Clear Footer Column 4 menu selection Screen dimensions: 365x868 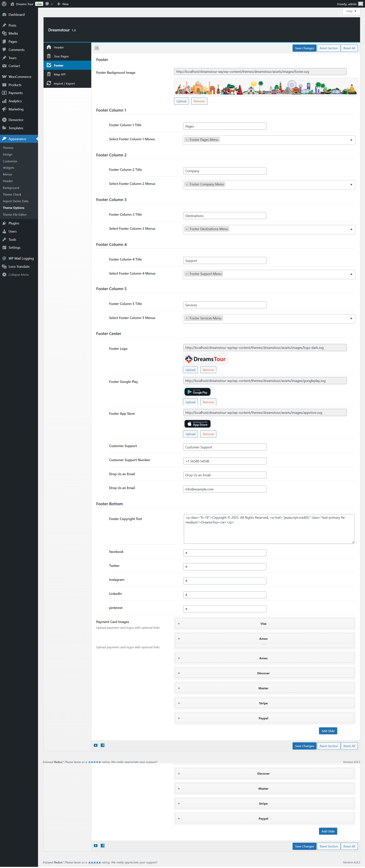(x=351, y=274)
